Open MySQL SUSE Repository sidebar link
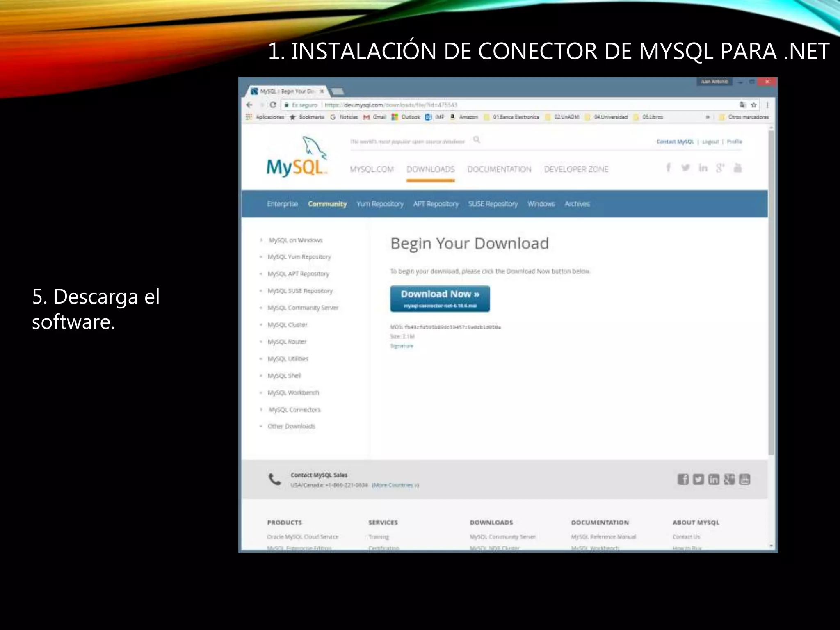The image size is (840, 630). point(300,291)
